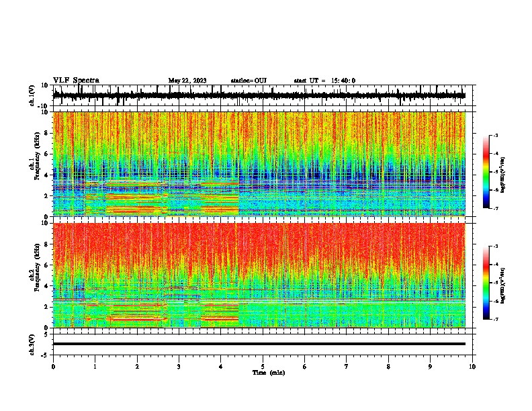Click the "-7" label on ch.2 color bar
Image resolution: width=532 pixels, height=411 pixels.
pos(496,320)
